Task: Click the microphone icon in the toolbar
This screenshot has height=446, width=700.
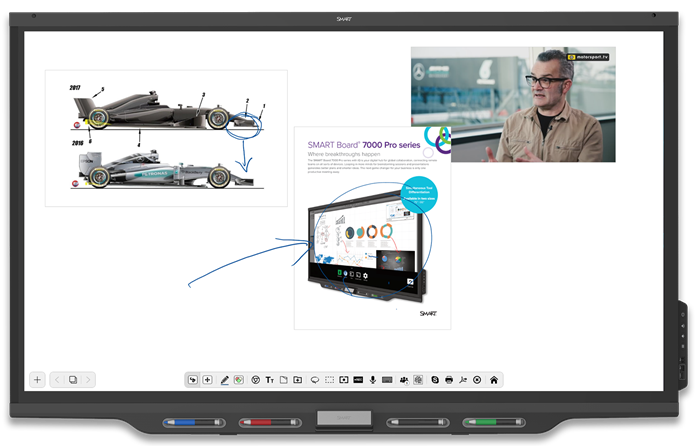Action: point(373,380)
